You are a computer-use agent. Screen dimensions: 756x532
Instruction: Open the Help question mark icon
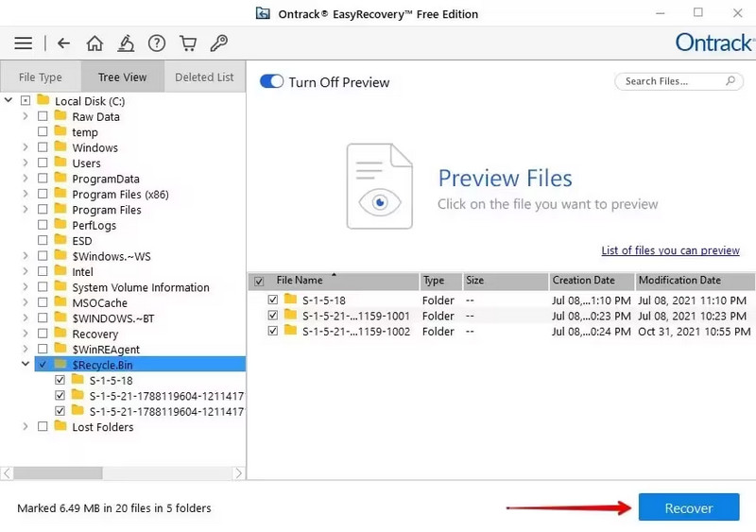pyautogui.click(x=157, y=43)
